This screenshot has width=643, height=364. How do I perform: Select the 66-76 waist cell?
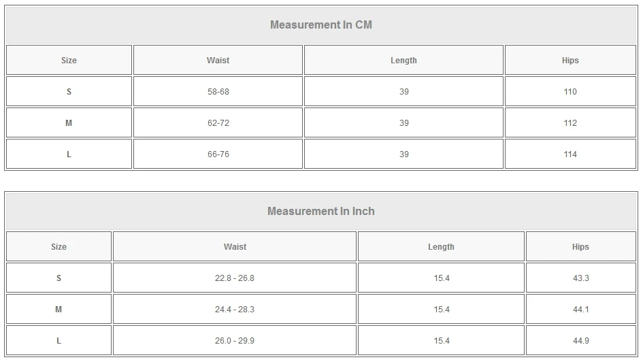coord(218,154)
